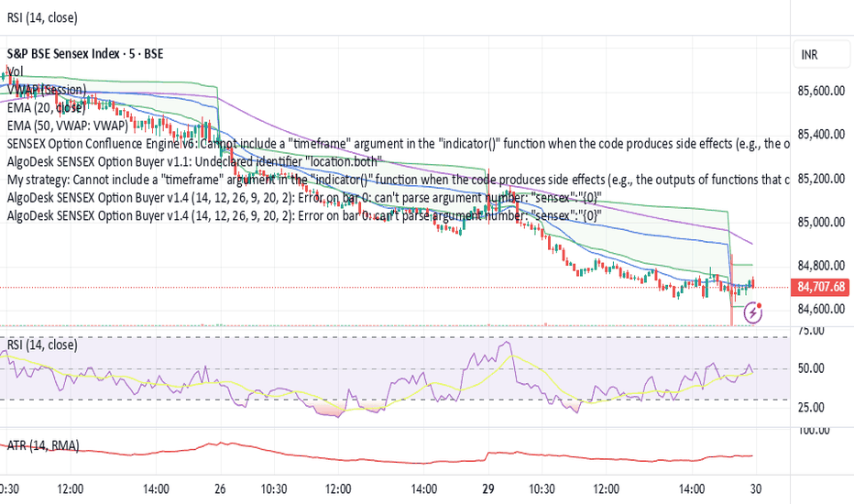Click the EMA (50, VWAP: VWAP) legend
The width and height of the screenshot is (854, 504).
(x=68, y=126)
